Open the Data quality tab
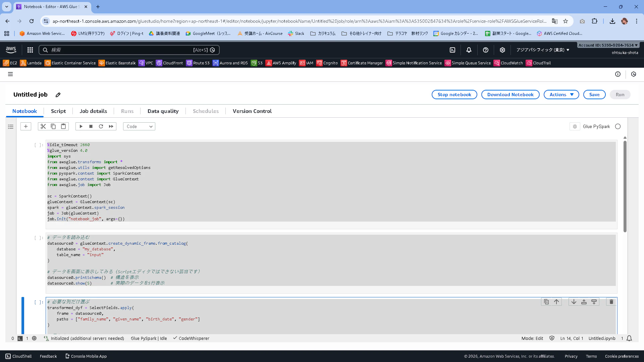 [163, 111]
